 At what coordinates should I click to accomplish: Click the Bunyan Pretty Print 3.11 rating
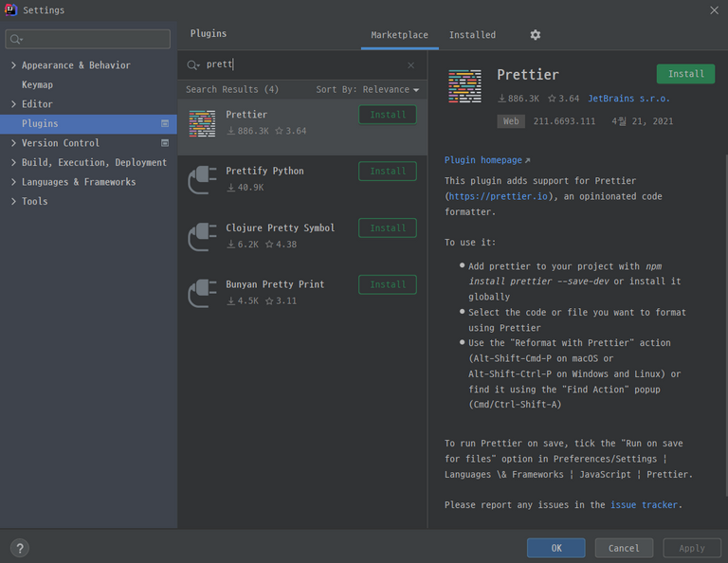tap(281, 301)
